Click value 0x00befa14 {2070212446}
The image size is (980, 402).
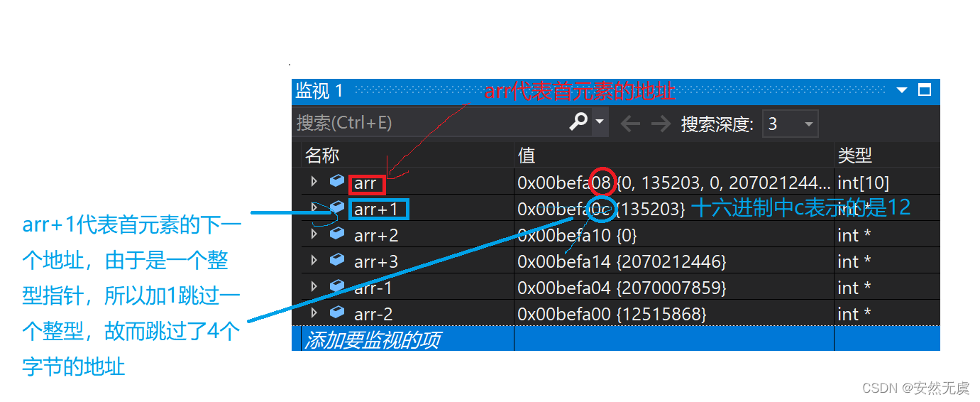point(622,261)
